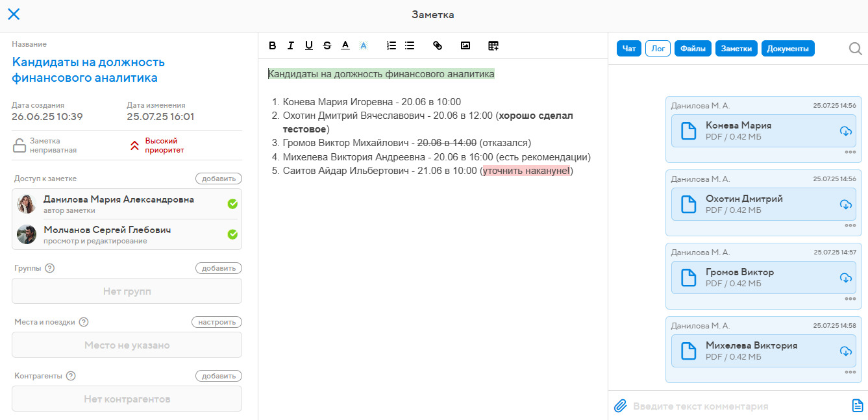Click list line Конева Мария Игоревна
868x420 pixels.
click(x=372, y=102)
